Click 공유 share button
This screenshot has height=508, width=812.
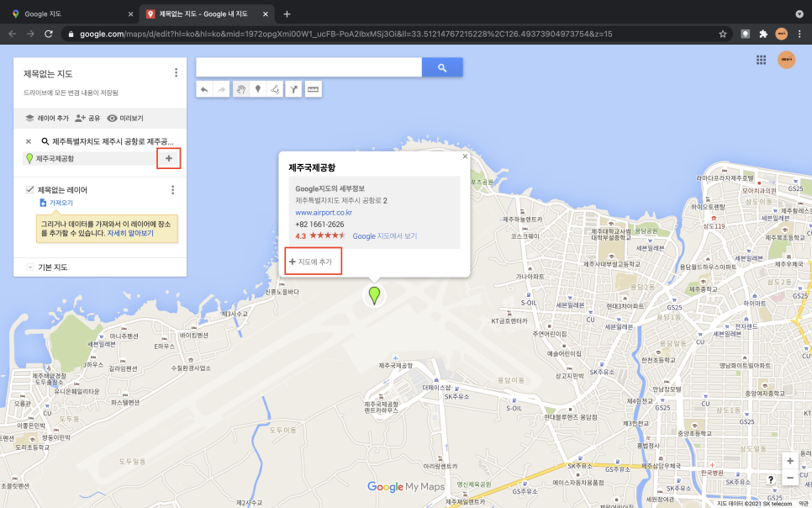(87, 119)
